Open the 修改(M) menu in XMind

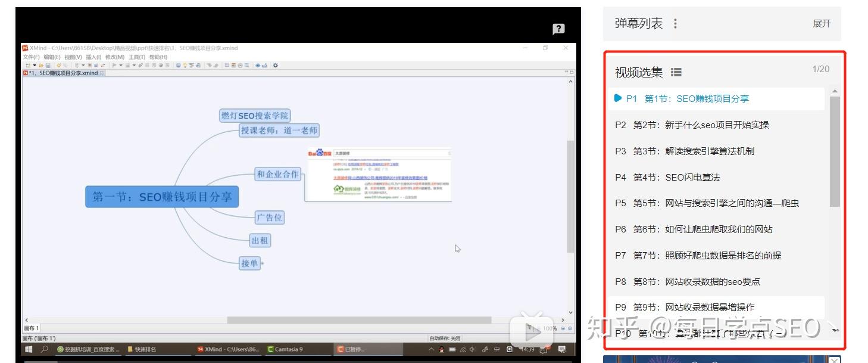115,57
